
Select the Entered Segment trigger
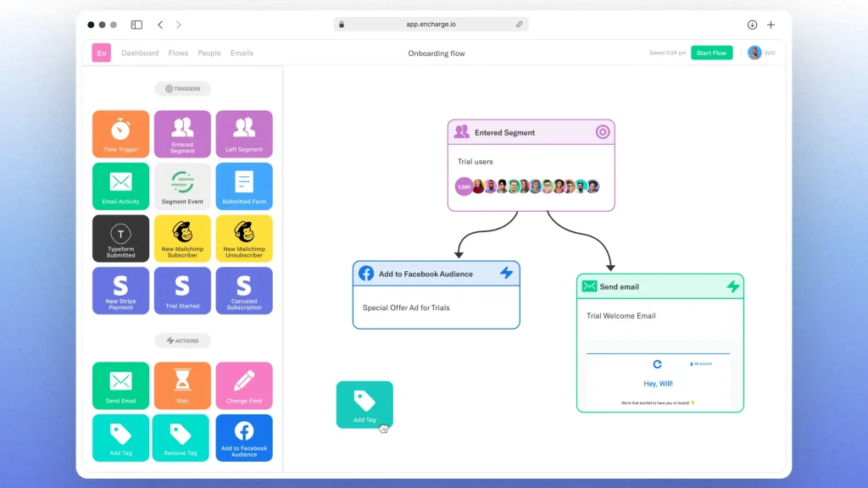[x=182, y=133]
